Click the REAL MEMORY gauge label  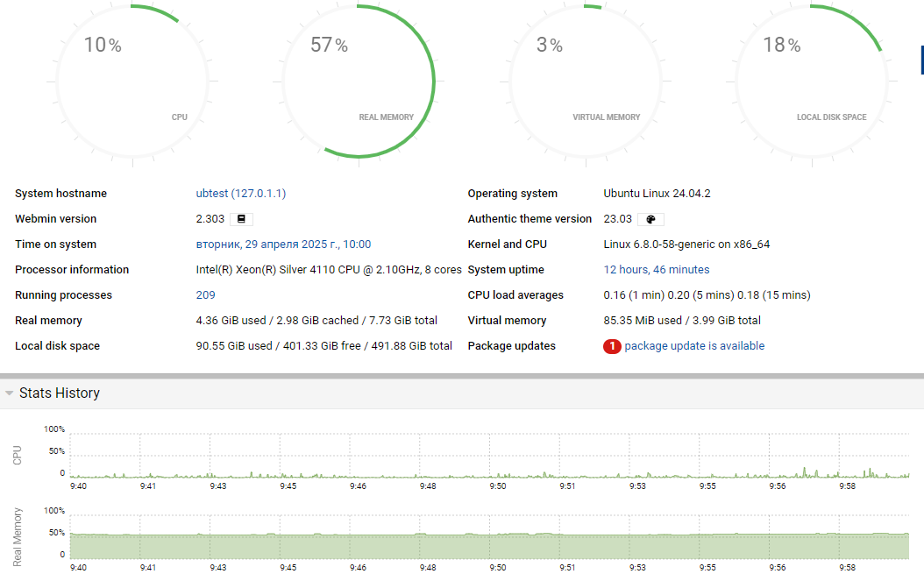[x=386, y=117]
